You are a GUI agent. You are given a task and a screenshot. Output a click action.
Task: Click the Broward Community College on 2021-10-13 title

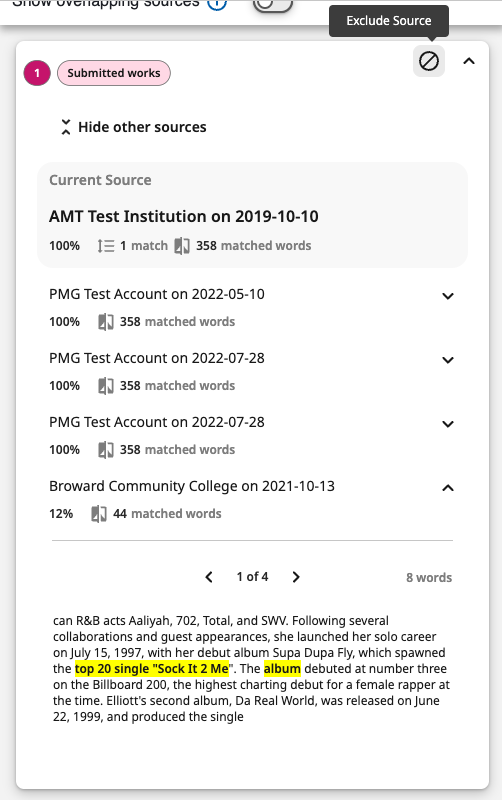pos(192,486)
